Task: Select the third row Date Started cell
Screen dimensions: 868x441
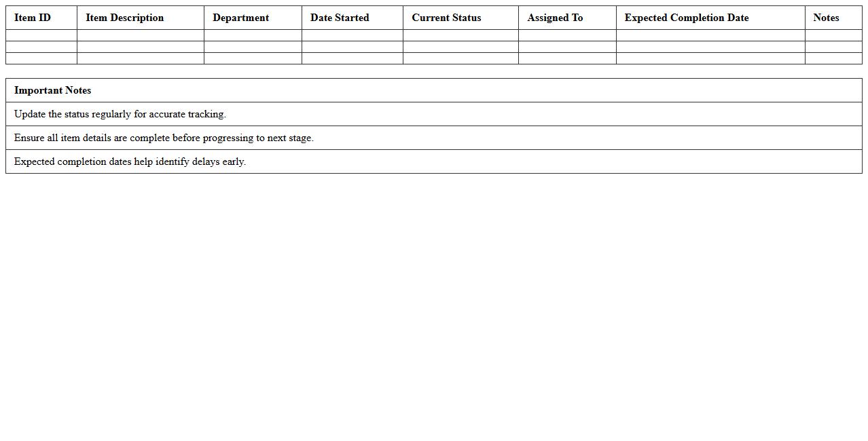Action: coord(352,58)
